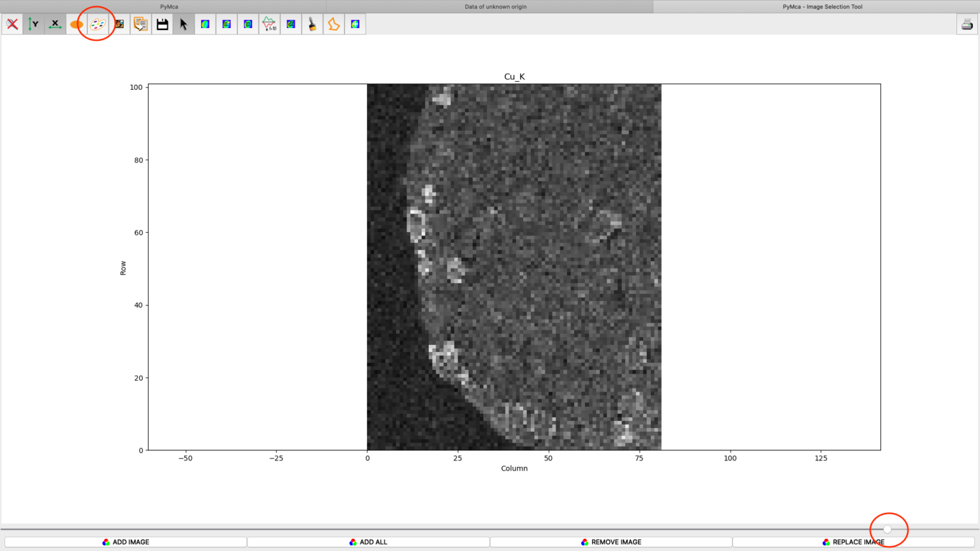The image size is (980, 551).
Task: Toggle X axis autoscale
Action: pyautogui.click(x=54, y=24)
